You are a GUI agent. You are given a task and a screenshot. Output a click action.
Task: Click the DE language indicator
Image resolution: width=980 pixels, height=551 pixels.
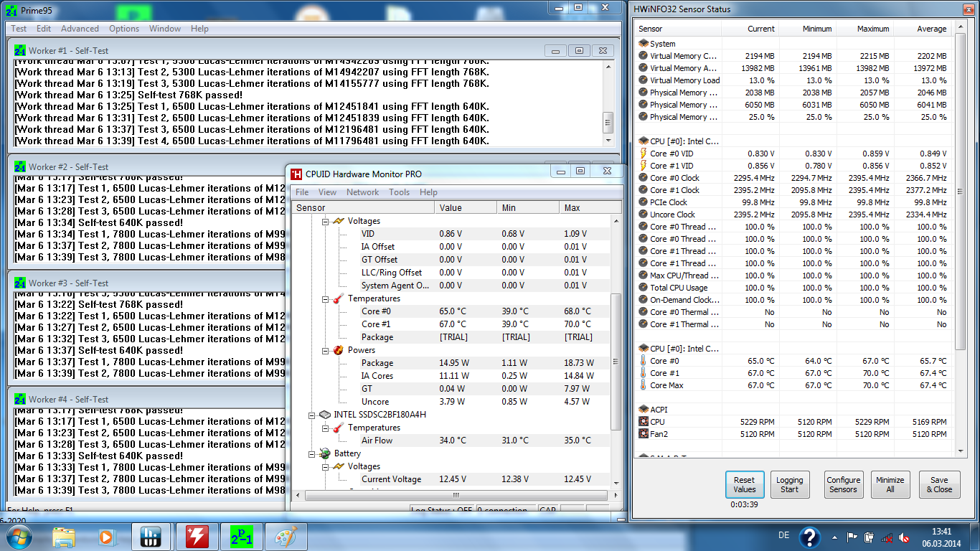tap(783, 535)
